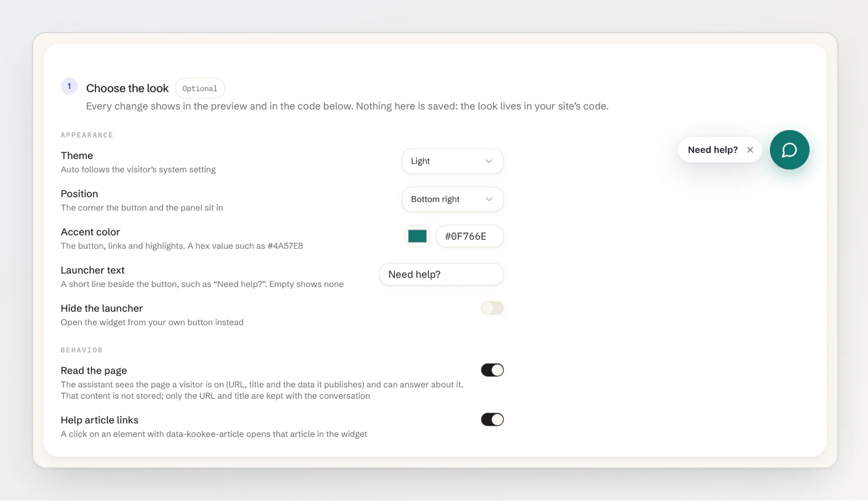Click the "Theme" setting label
The height and width of the screenshot is (501, 868).
tap(77, 156)
